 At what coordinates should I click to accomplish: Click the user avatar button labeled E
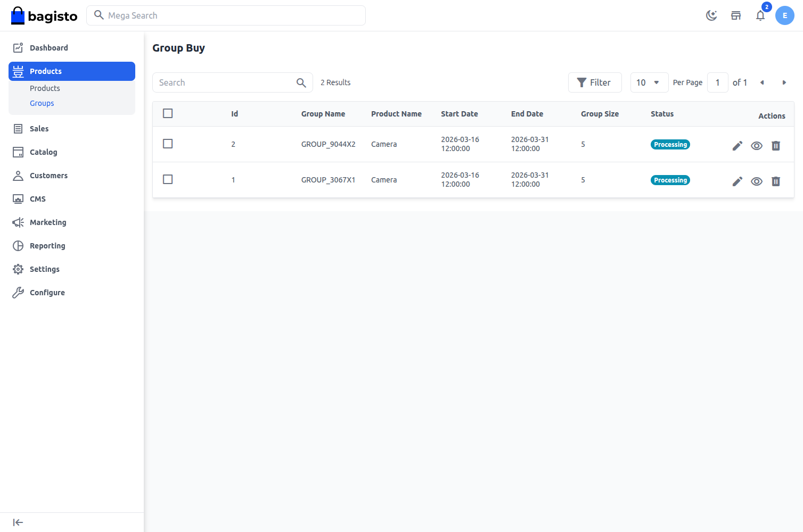[x=785, y=15]
